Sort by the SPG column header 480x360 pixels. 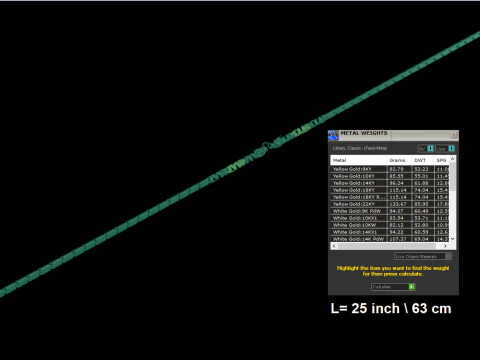click(x=442, y=160)
